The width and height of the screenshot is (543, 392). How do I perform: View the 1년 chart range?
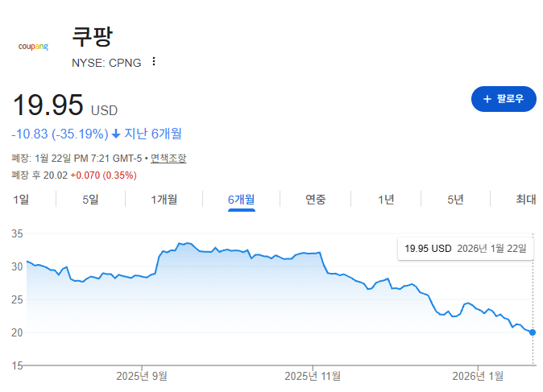(387, 200)
